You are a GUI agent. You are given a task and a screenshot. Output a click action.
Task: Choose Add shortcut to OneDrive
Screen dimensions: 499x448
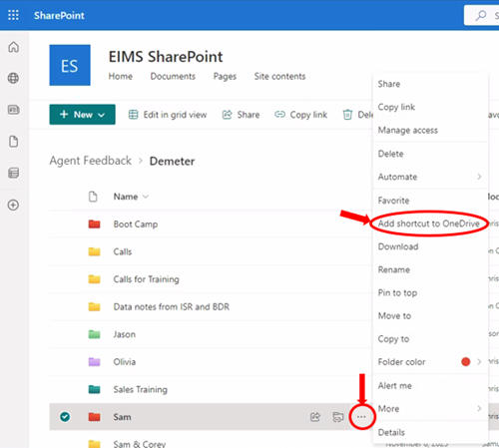429,224
